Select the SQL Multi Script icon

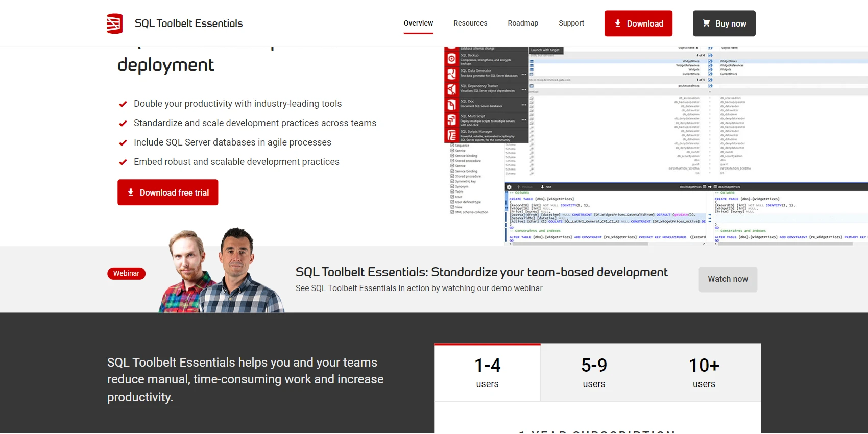[452, 120]
